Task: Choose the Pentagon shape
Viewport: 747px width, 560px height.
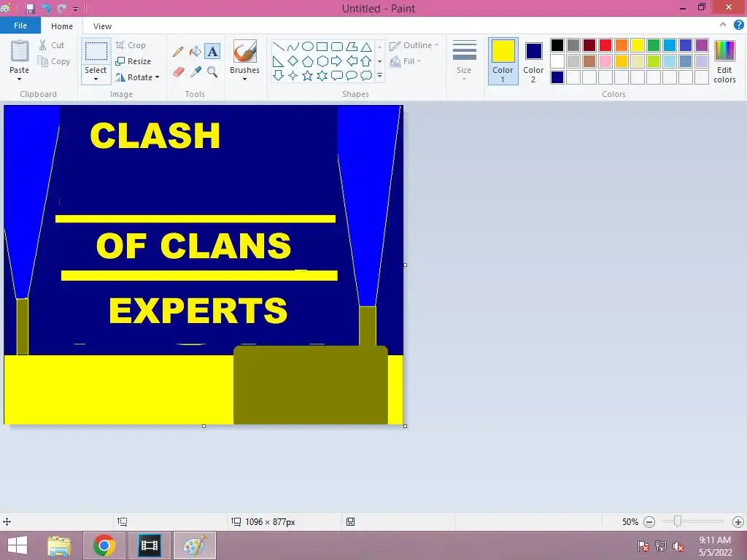Action: [x=308, y=61]
